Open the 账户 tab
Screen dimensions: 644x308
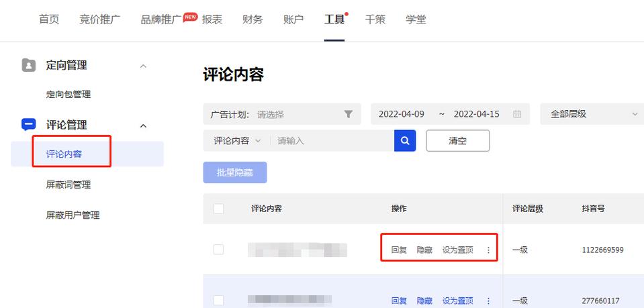[x=293, y=19]
